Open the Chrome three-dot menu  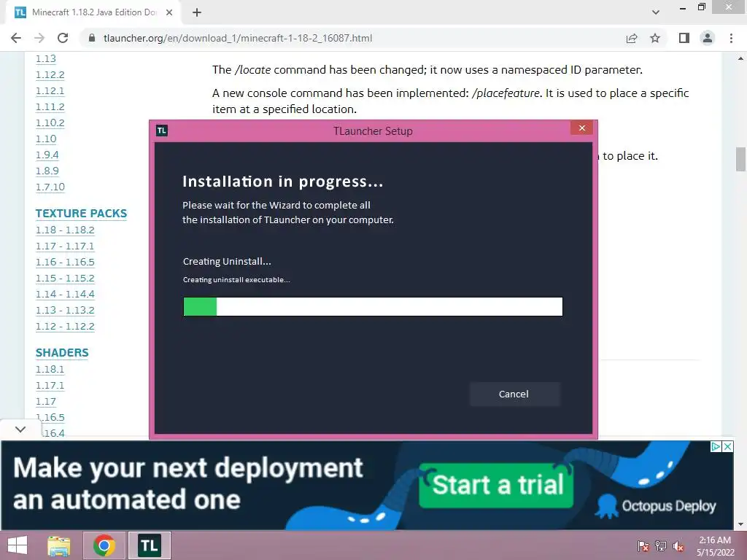(731, 38)
